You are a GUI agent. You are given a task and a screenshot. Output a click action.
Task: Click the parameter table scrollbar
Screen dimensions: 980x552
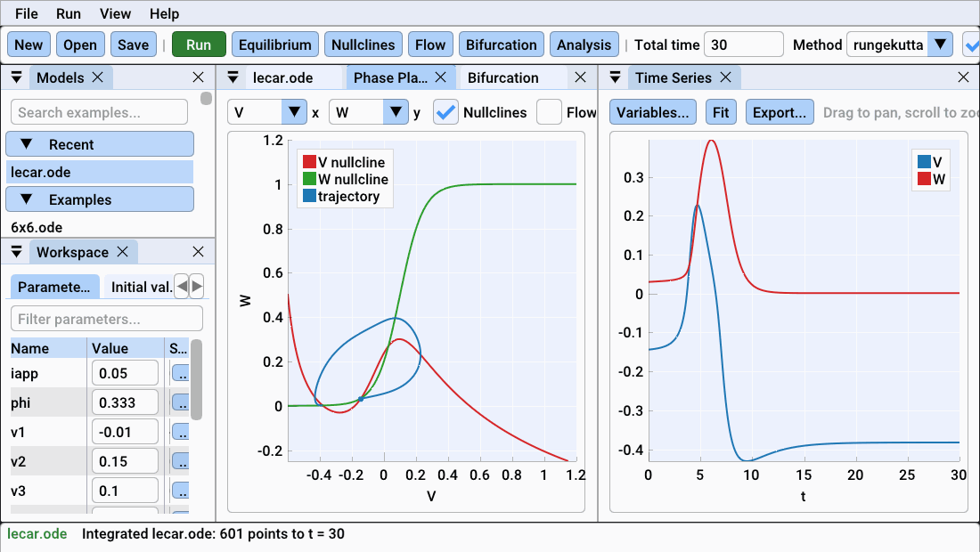[x=196, y=379]
